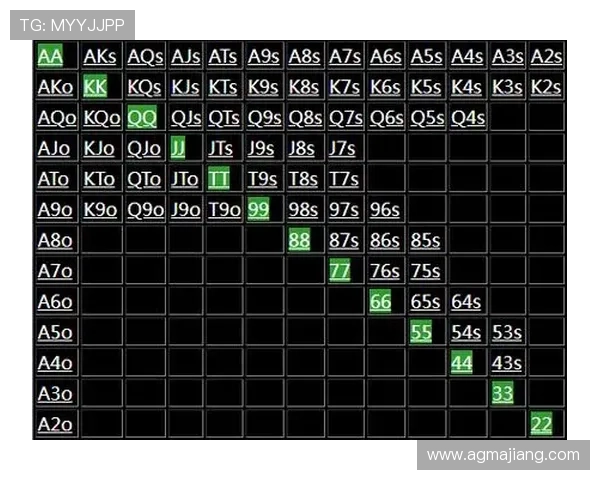Click the 43s suited connector cell
This screenshot has width=600, height=480.
[x=506, y=363]
